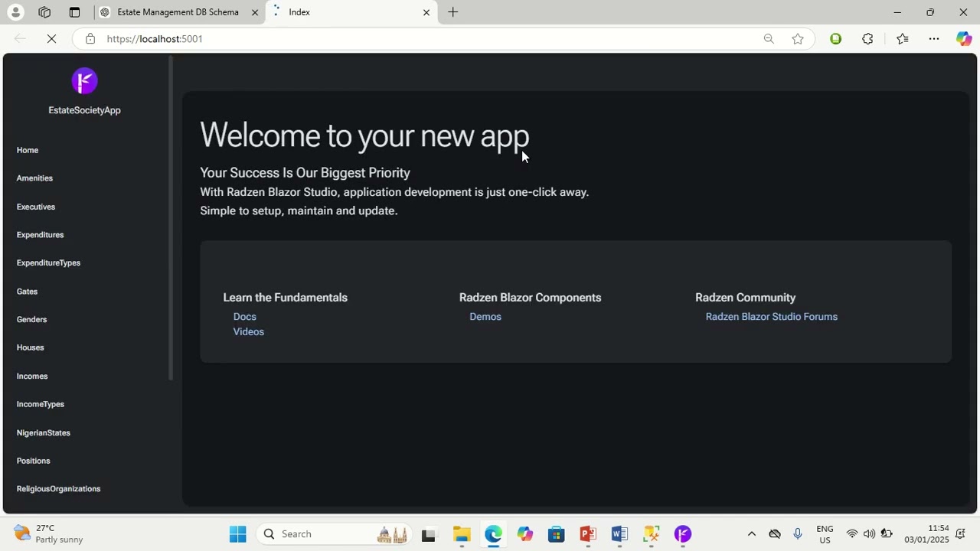
Task: Open the browser workspaces icon
Action: (x=44, y=12)
